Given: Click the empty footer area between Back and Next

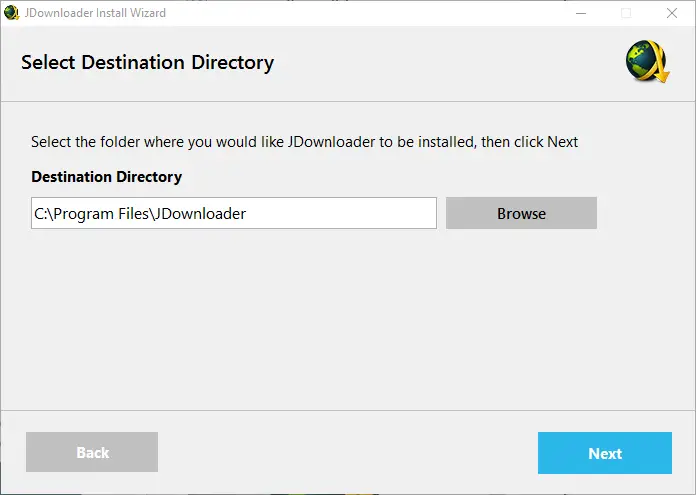Looking at the screenshot, I should (x=348, y=453).
